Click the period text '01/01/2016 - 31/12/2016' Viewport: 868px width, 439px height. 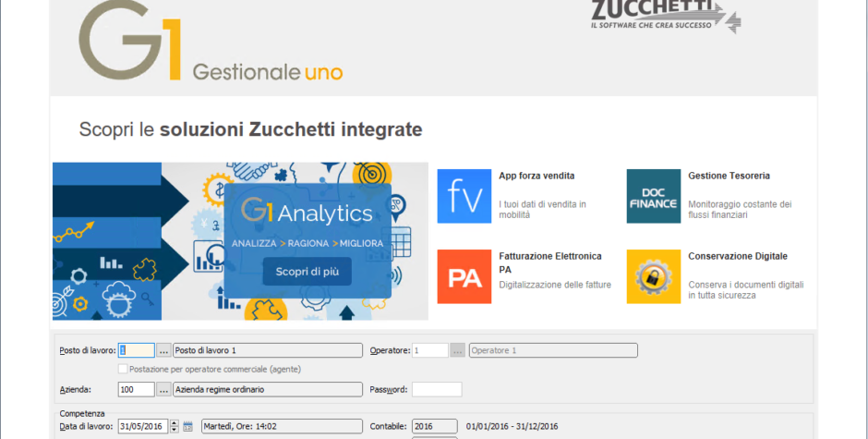(512, 426)
